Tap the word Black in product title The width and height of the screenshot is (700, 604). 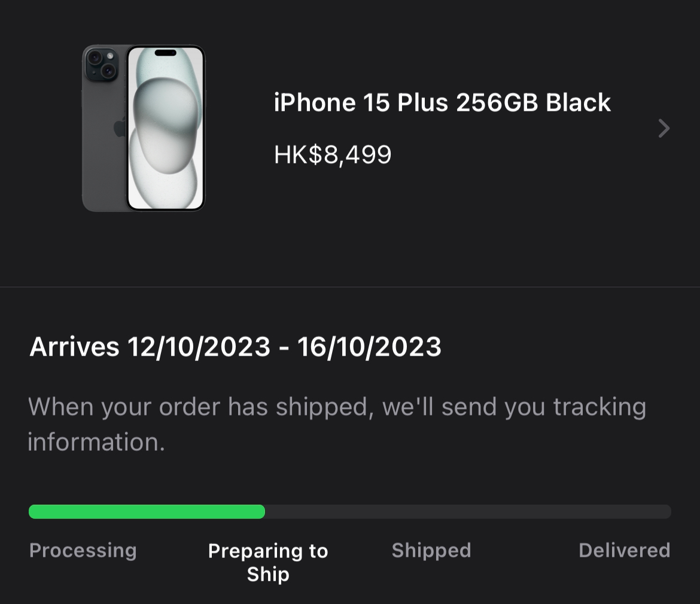tap(578, 103)
